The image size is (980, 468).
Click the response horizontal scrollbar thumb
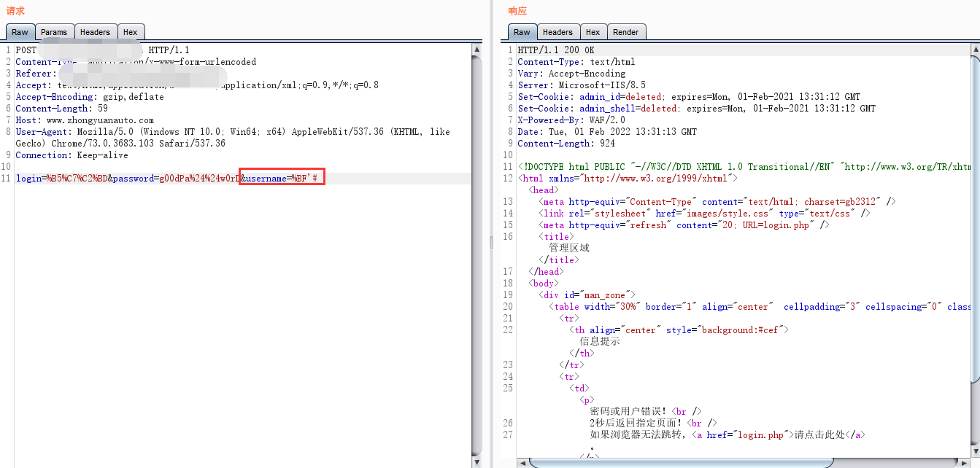point(681,463)
